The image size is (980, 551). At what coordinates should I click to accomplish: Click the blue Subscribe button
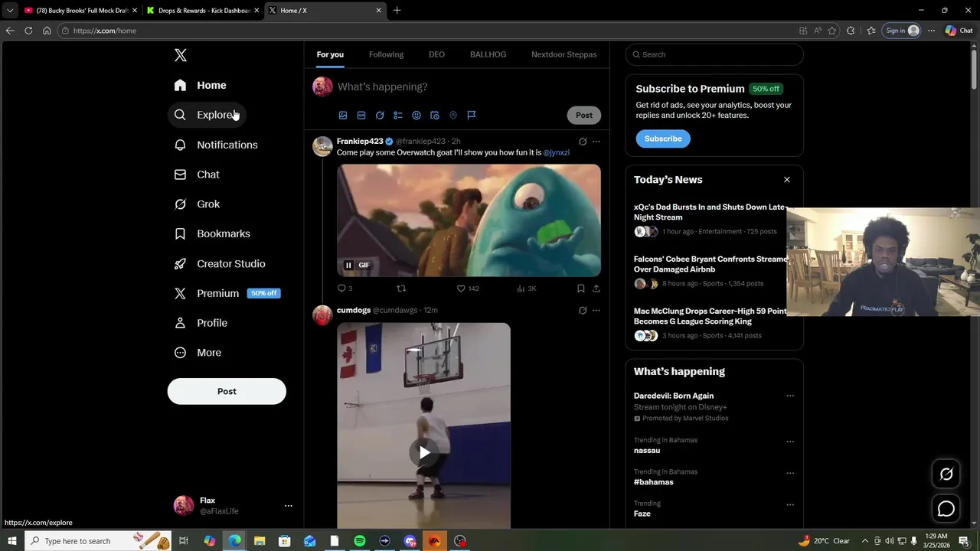coord(663,139)
